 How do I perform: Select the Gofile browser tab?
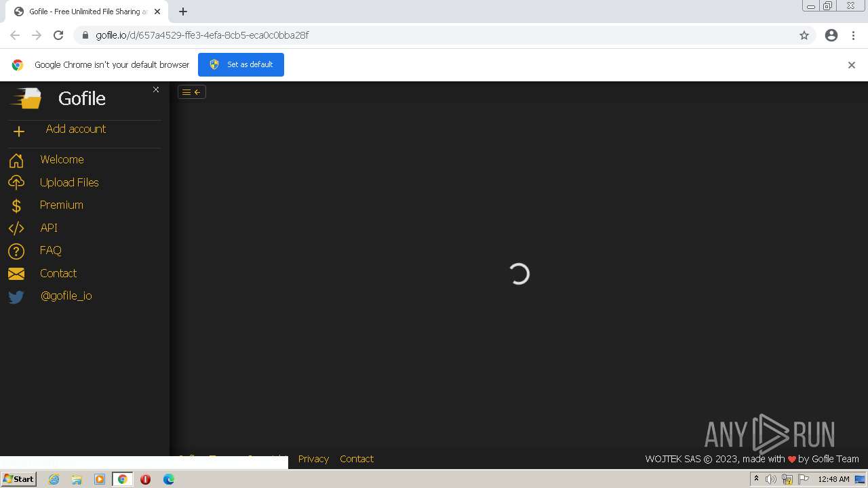(x=88, y=12)
